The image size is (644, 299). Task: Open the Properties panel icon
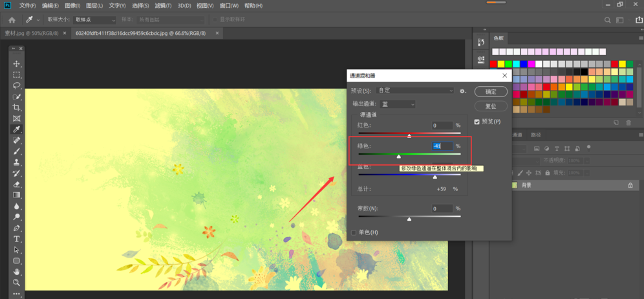481,59
